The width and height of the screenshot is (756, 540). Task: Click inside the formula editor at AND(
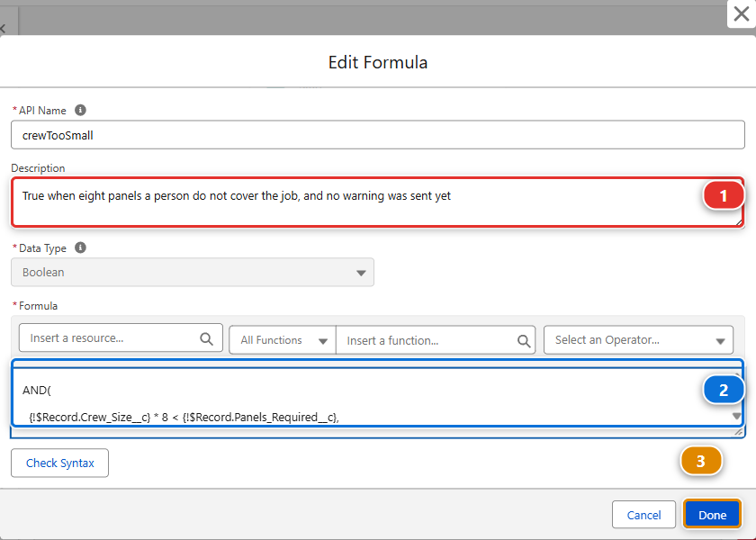pyautogui.click(x=37, y=390)
